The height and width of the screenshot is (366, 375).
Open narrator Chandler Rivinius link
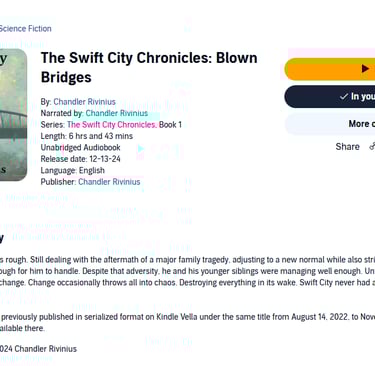117,113
